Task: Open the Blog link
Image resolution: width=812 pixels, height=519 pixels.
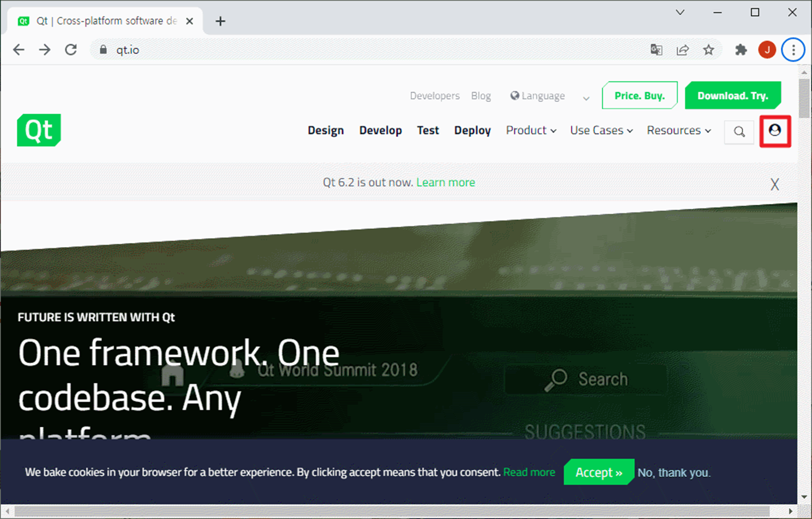Action: pos(481,96)
